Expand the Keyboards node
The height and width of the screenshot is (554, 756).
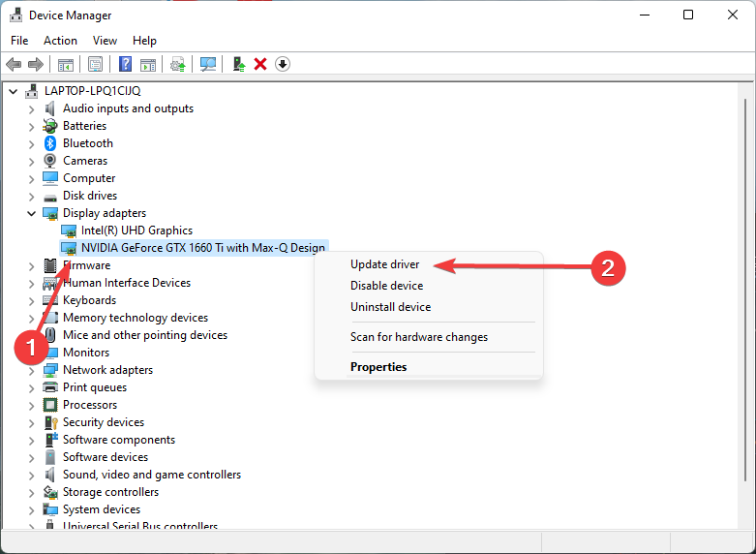coord(31,301)
